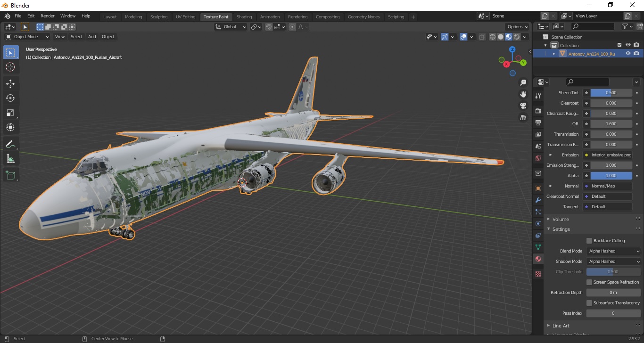Uncheck the Collection exclude checkbox

619,45
